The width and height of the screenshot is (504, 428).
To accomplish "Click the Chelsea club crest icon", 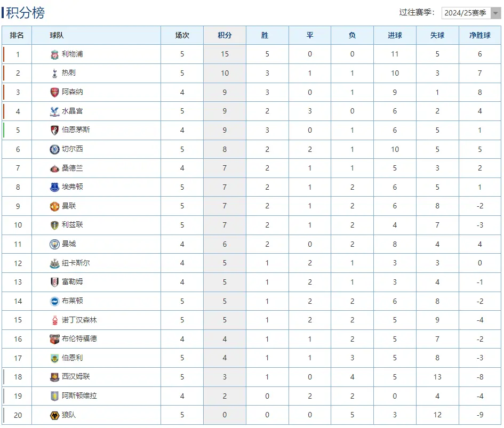I will [54, 149].
